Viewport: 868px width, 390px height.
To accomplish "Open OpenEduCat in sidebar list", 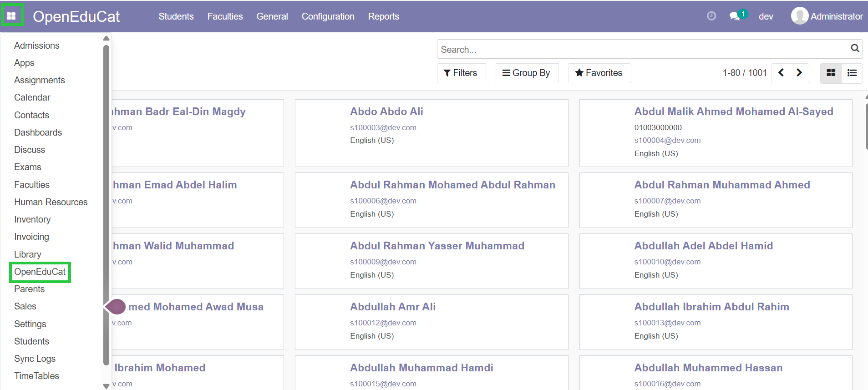I will coord(40,272).
